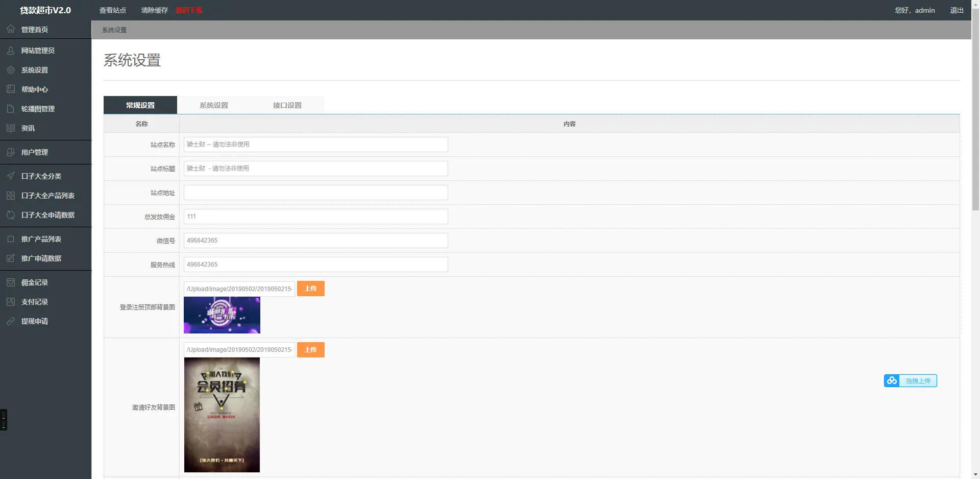Click the grid icon beside 口子大全产品列表
This screenshot has width=980, height=479.
point(11,196)
